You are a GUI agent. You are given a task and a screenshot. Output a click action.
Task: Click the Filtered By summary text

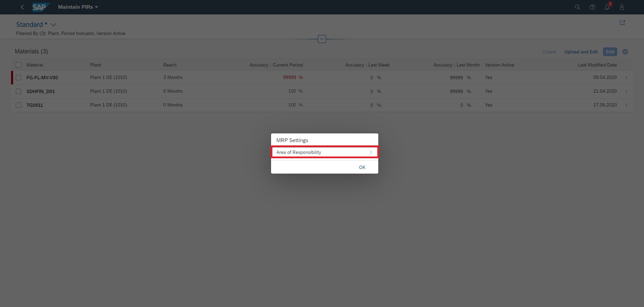71,33
